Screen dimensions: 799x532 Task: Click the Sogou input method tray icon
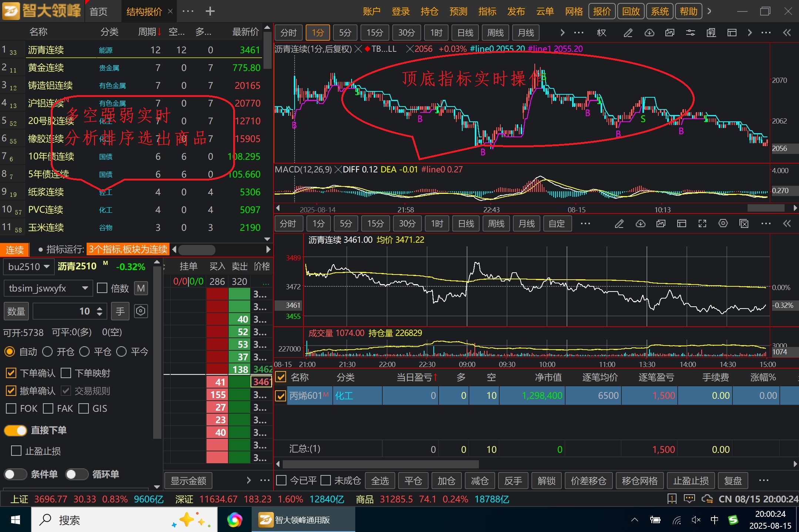[x=733, y=520]
